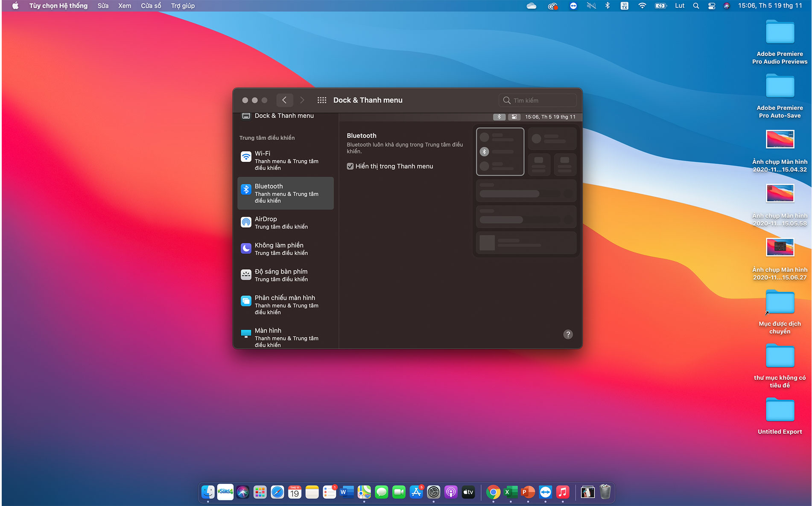812x506 pixels.
Task: Select Phản chiếu màn hình item
Action: pos(285,305)
